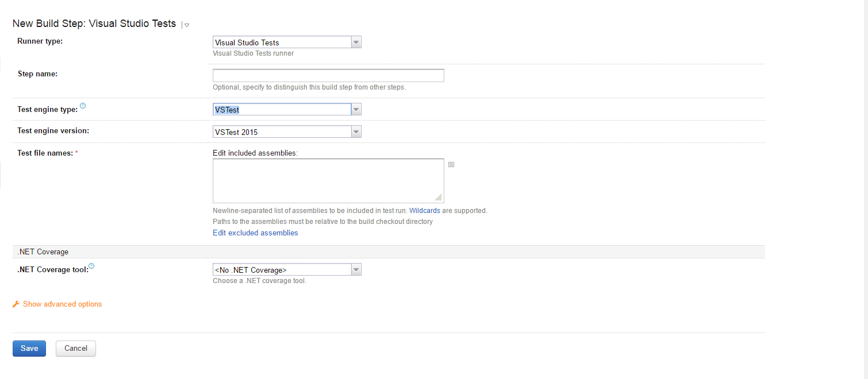868x379 pixels.
Task: Click the included assemblies text area
Action: pyautogui.click(x=328, y=180)
